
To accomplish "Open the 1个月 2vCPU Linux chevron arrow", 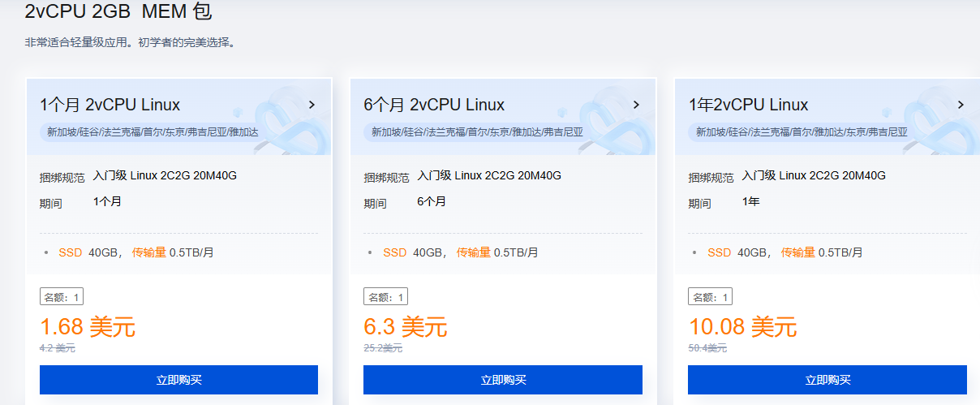I will coord(312,105).
